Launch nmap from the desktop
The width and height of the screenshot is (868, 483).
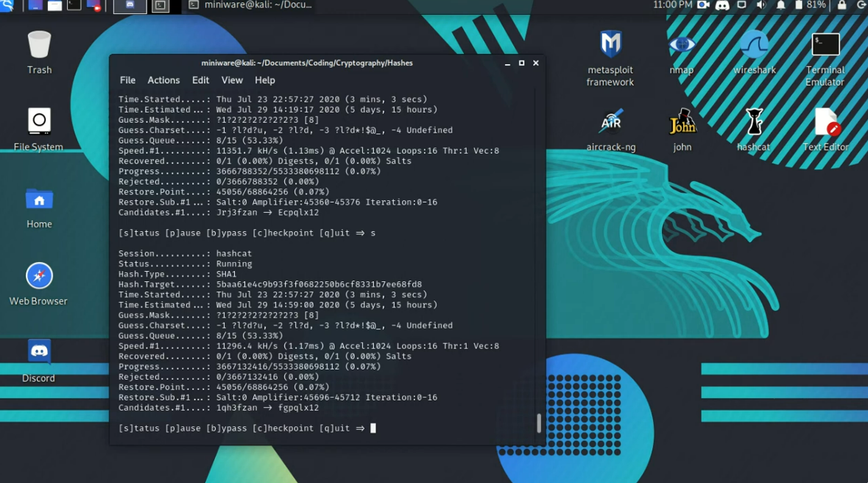[x=682, y=45]
